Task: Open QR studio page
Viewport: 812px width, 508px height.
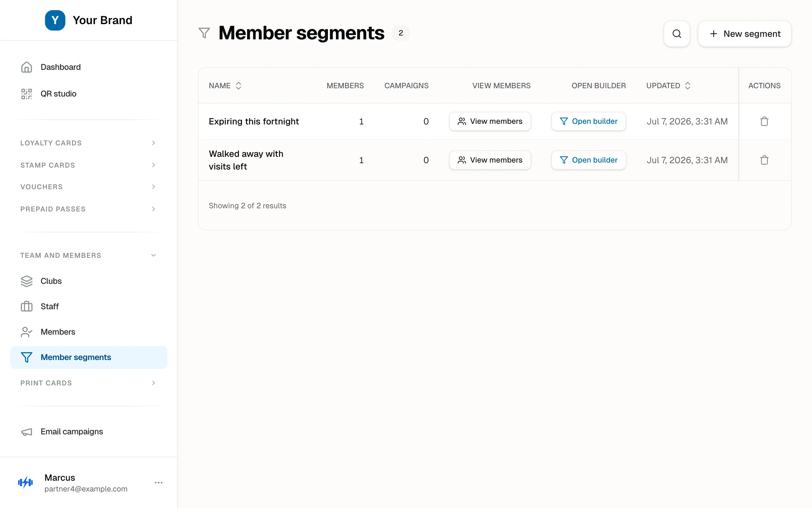Action: 88,94
